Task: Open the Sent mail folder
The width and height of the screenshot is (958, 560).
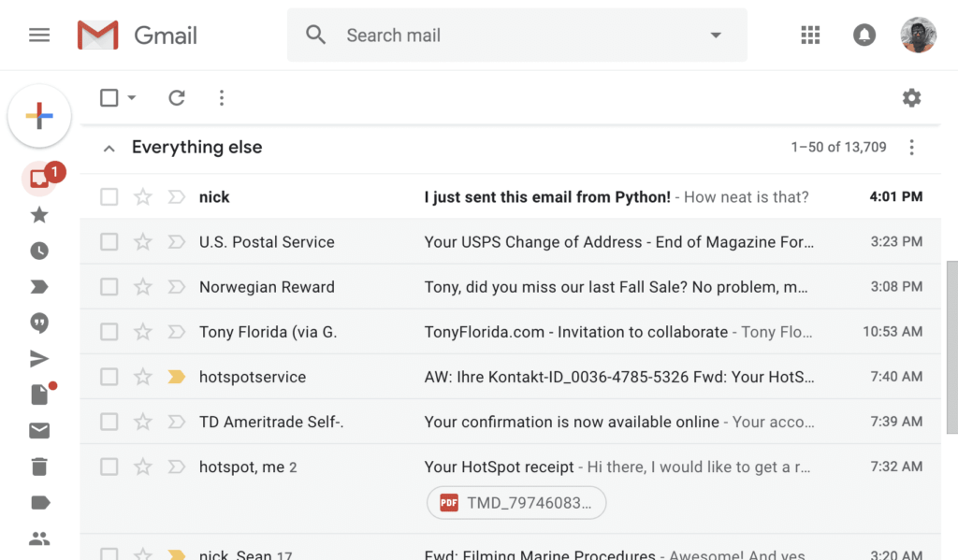Action: coord(39,358)
